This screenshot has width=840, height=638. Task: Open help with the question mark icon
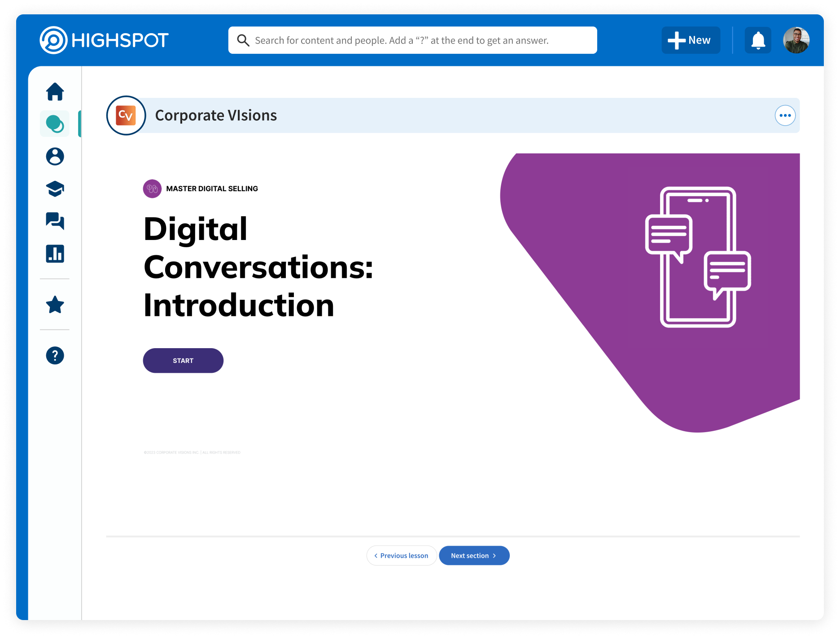(x=55, y=356)
